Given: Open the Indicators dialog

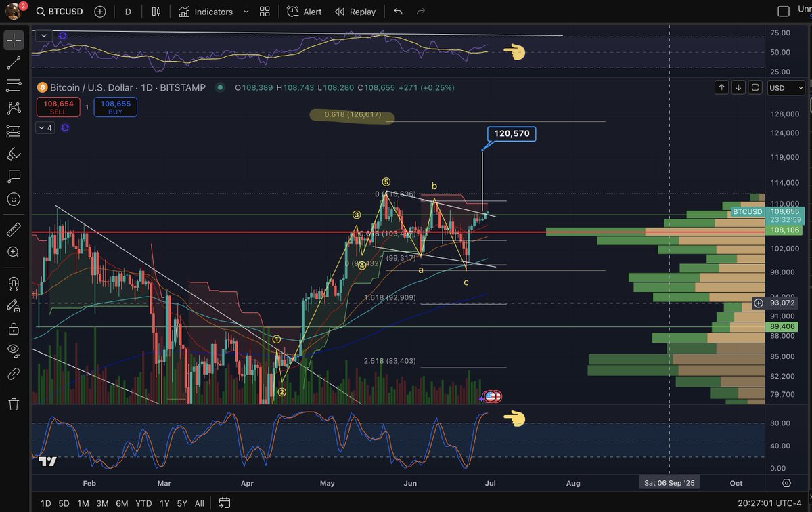Looking at the screenshot, I should (206, 12).
